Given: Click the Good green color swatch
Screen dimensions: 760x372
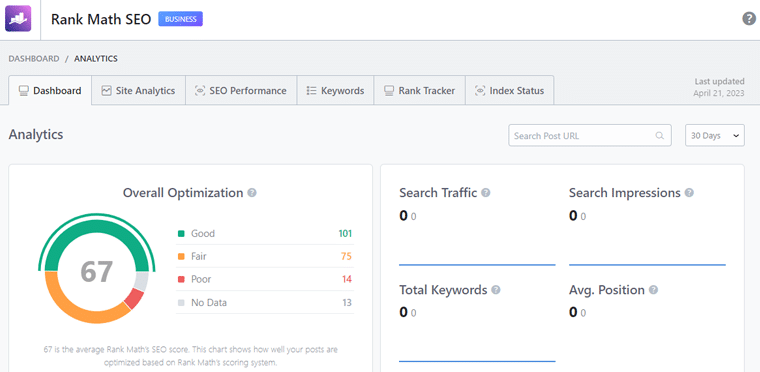Looking at the screenshot, I should coord(181,234).
